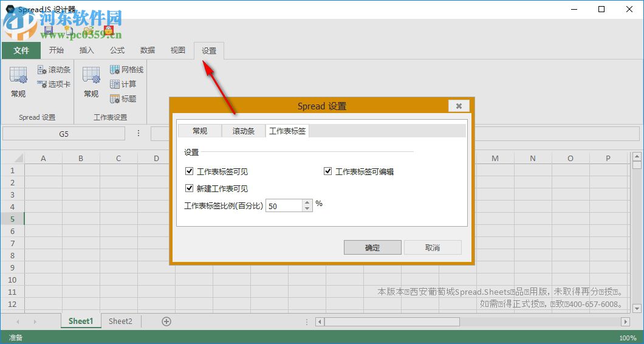Toggle 新建工作表可见 checkbox

click(190, 188)
